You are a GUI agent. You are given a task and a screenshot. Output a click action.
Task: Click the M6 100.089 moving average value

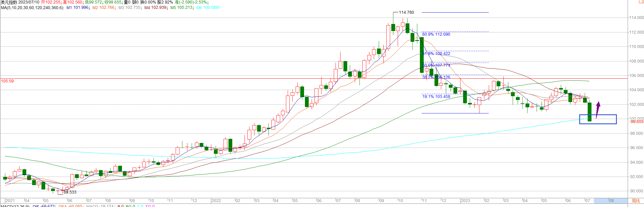pos(208,8)
